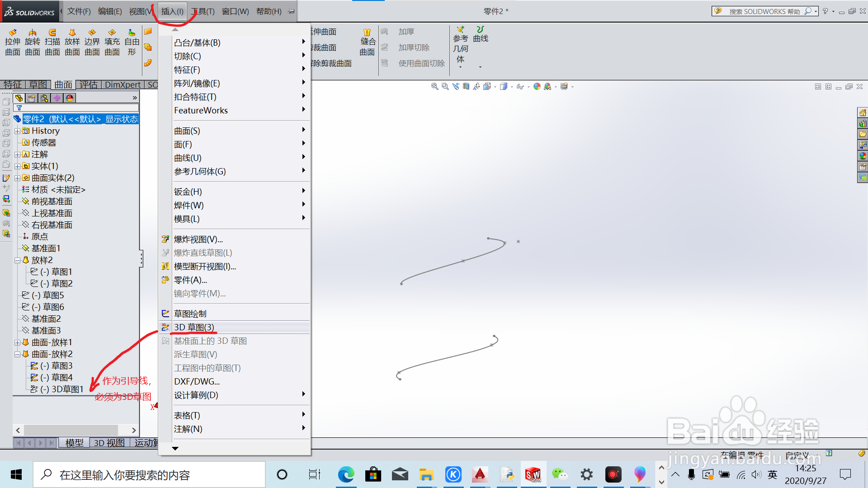Choose 爆炸视图(V)... exploded view entry

(235, 239)
